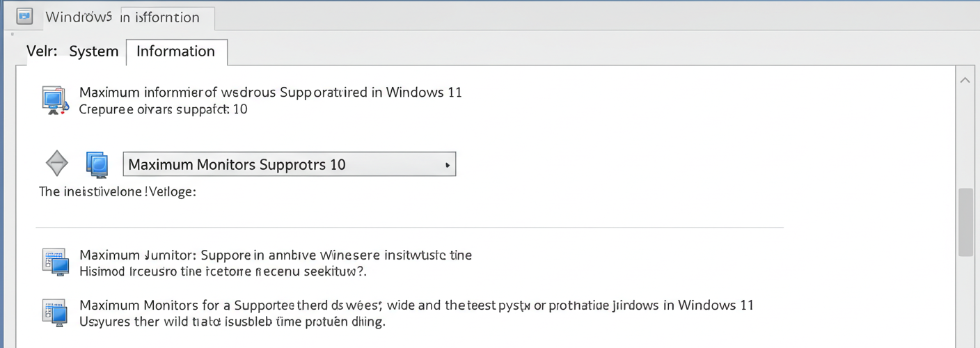Click the Maximum Jumitor: Suppore entry text
The image size is (980, 348).
coord(276,255)
